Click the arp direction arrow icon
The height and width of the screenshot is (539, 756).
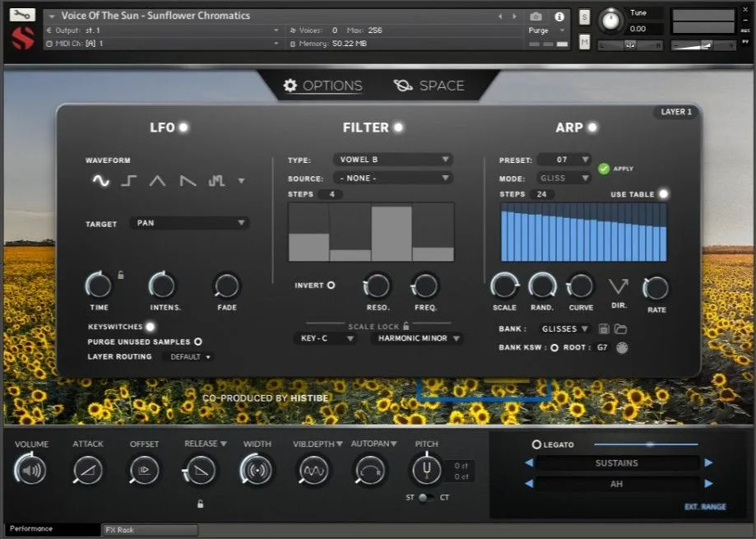click(x=619, y=286)
